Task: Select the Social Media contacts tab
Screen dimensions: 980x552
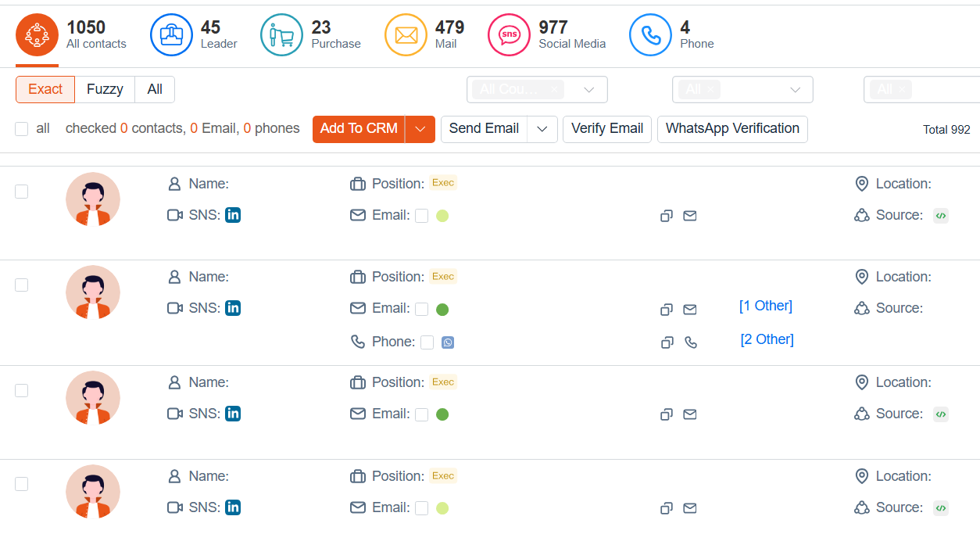Action: pyautogui.click(x=547, y=34)
